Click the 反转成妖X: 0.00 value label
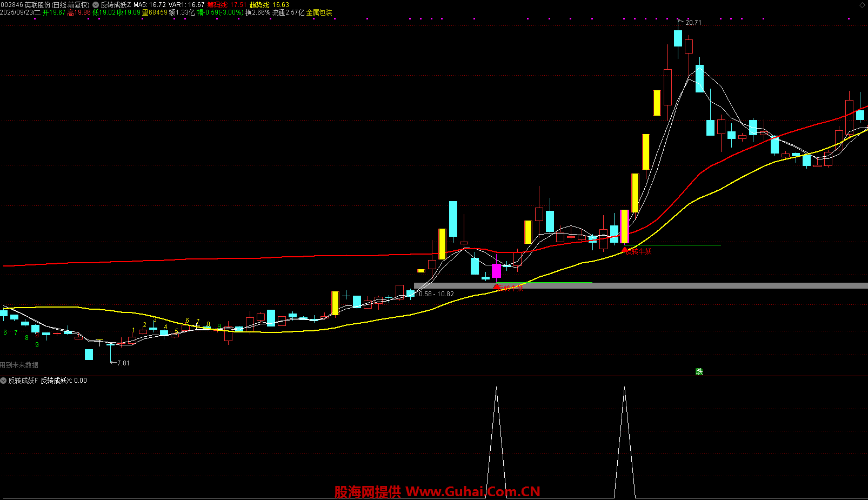The width and height of the screenshot is (868, 500). 64,381
